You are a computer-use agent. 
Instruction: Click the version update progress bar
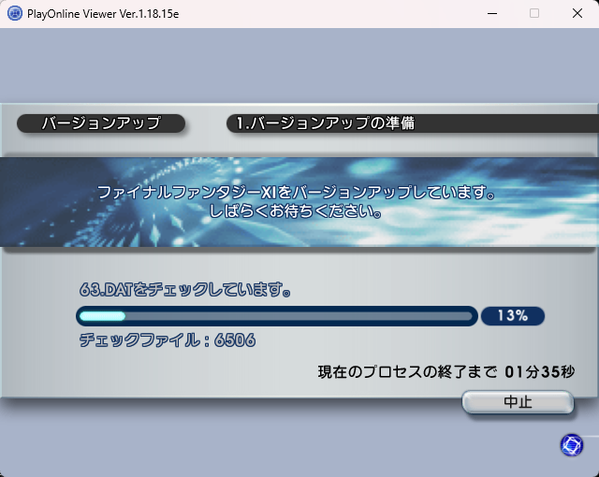(277, 316)
